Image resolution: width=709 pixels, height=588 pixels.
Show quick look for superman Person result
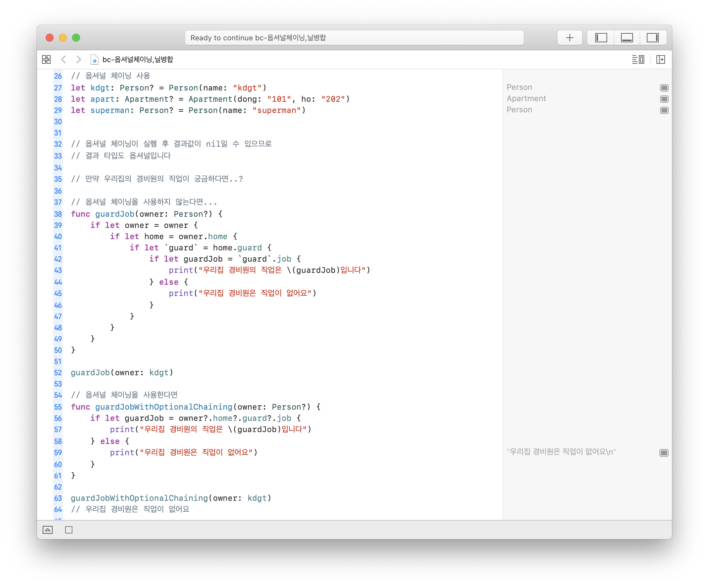point(664,110)
